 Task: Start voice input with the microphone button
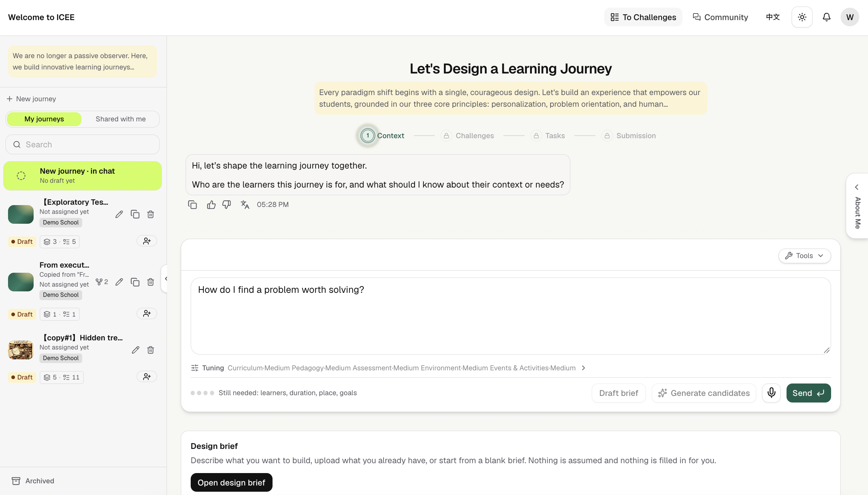tap(771, 393)
